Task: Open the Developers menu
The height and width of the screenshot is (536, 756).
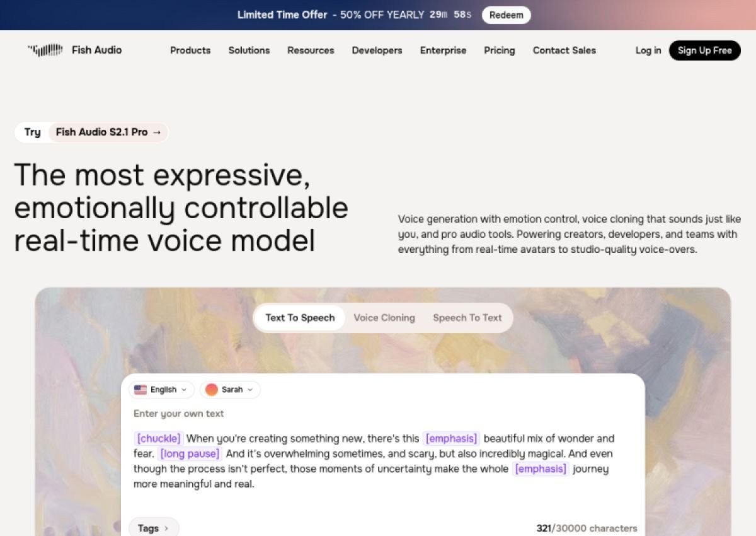Action: (x=377, y=50)
